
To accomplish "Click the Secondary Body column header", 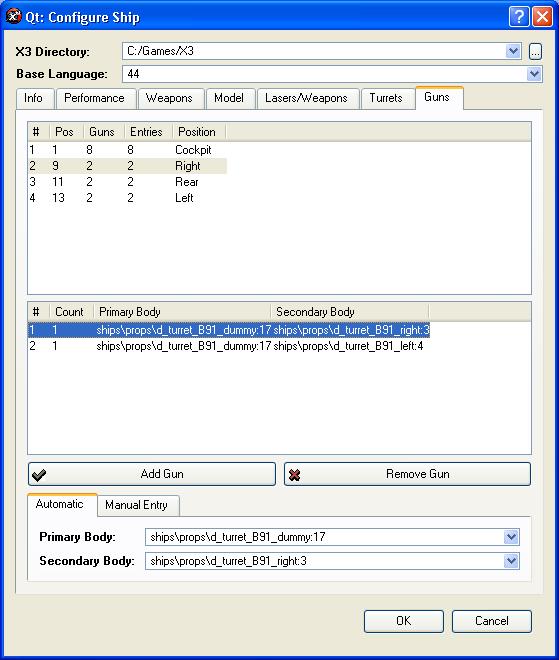I will coord(315,312).
